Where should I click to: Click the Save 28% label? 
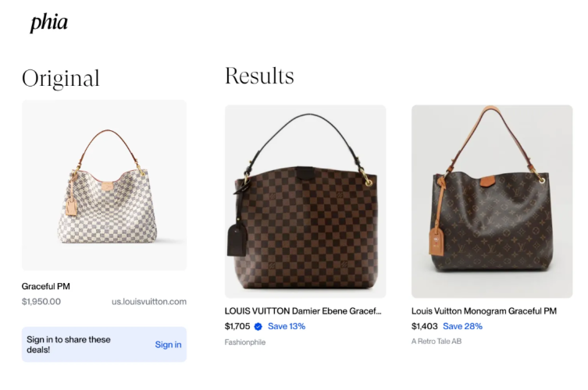coord(462,326)
